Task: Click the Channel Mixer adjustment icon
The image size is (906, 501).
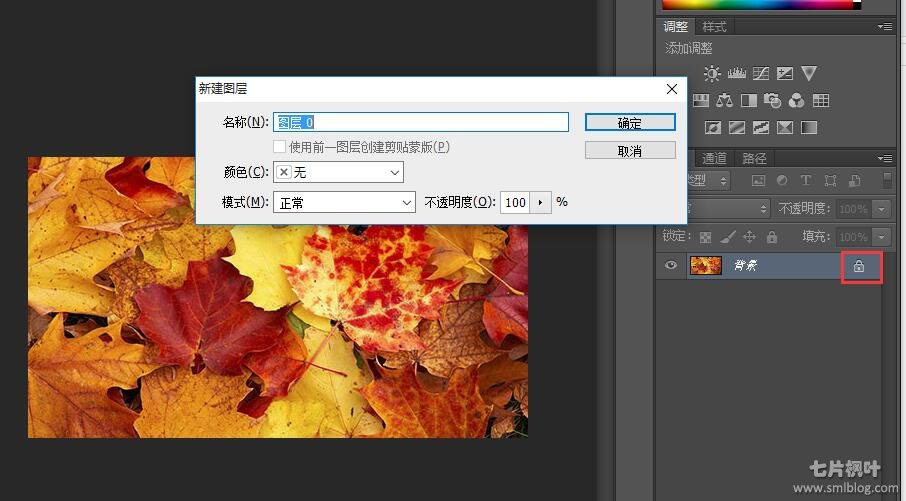Action: point(797,100)
